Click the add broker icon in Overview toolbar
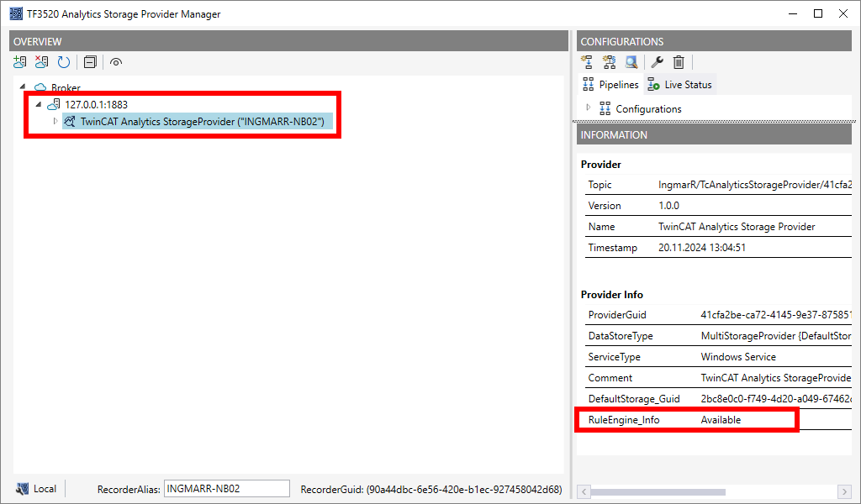Viewport: 861px width, 504px height. [20, 62]
